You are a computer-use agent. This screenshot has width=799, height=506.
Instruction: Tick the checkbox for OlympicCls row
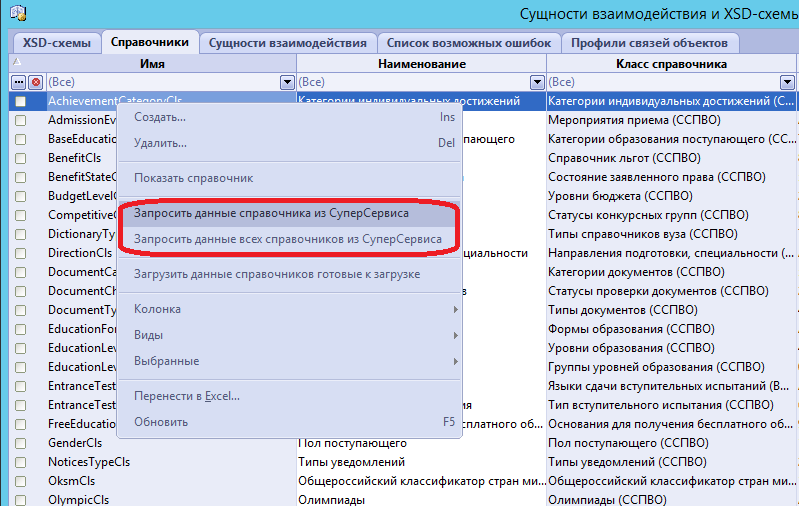(x=20, y=500)
